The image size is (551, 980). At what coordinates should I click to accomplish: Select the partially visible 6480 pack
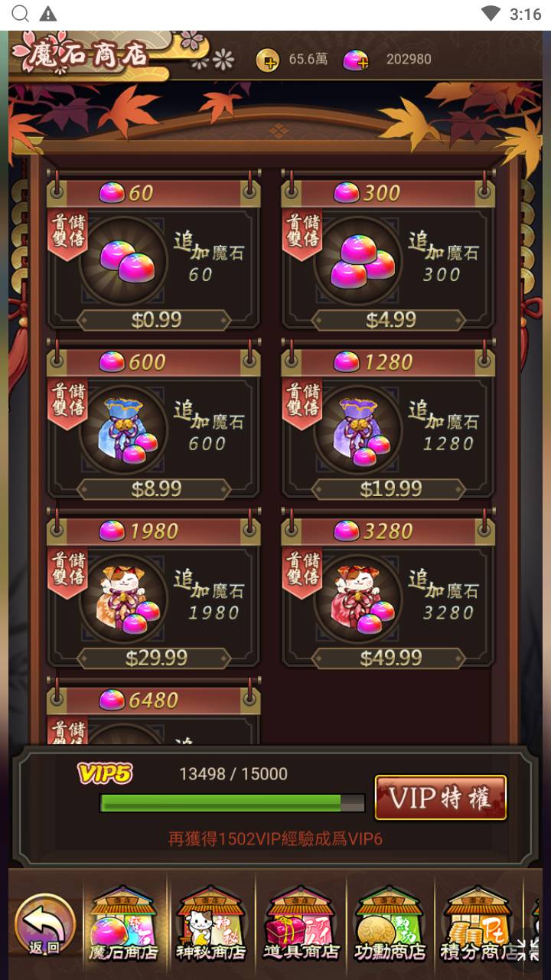(153, 714)
